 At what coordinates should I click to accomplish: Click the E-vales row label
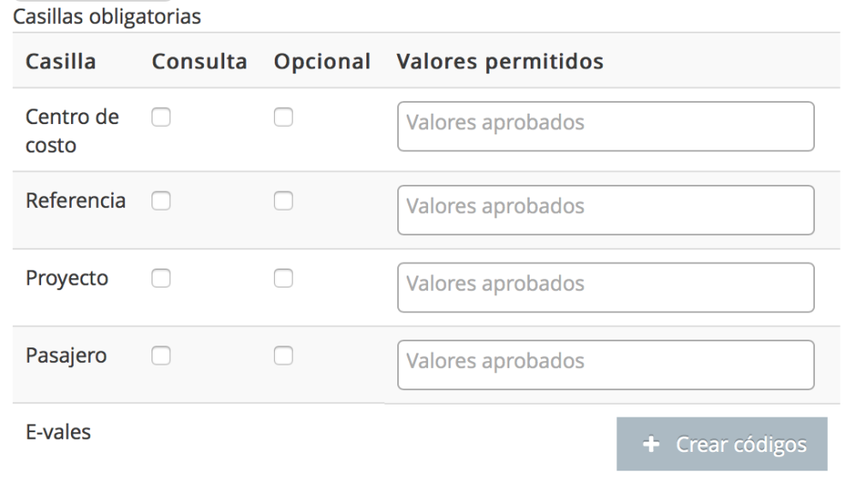coord(58,432)
